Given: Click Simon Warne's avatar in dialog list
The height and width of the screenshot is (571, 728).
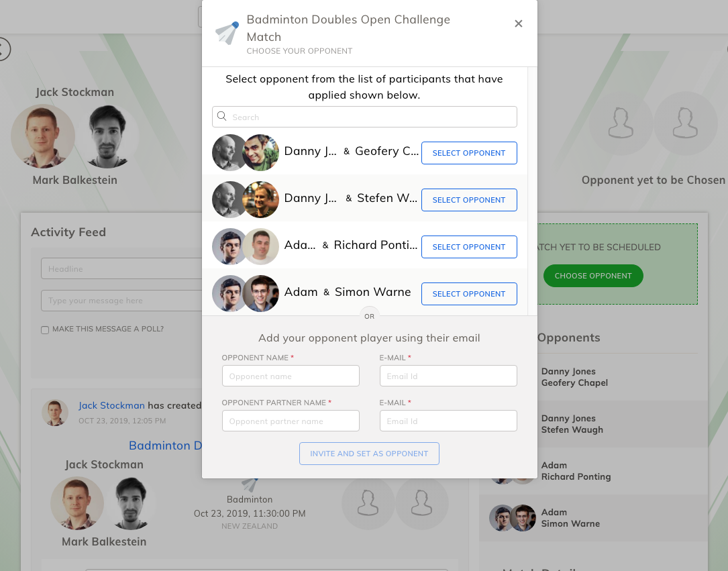Looking at the screenshot, I should (261, 293).
